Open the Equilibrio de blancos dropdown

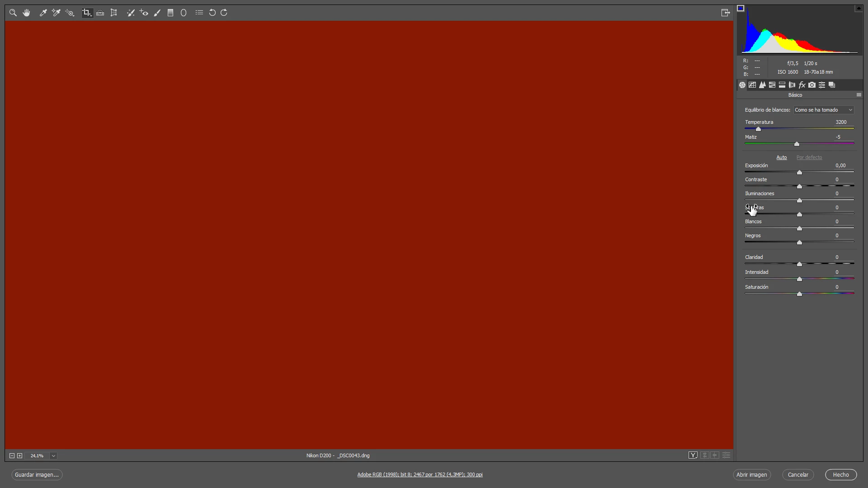click(x=824, y=110)
